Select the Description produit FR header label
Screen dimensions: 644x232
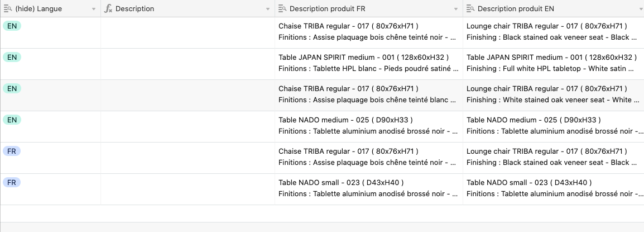tap(328, 9)
